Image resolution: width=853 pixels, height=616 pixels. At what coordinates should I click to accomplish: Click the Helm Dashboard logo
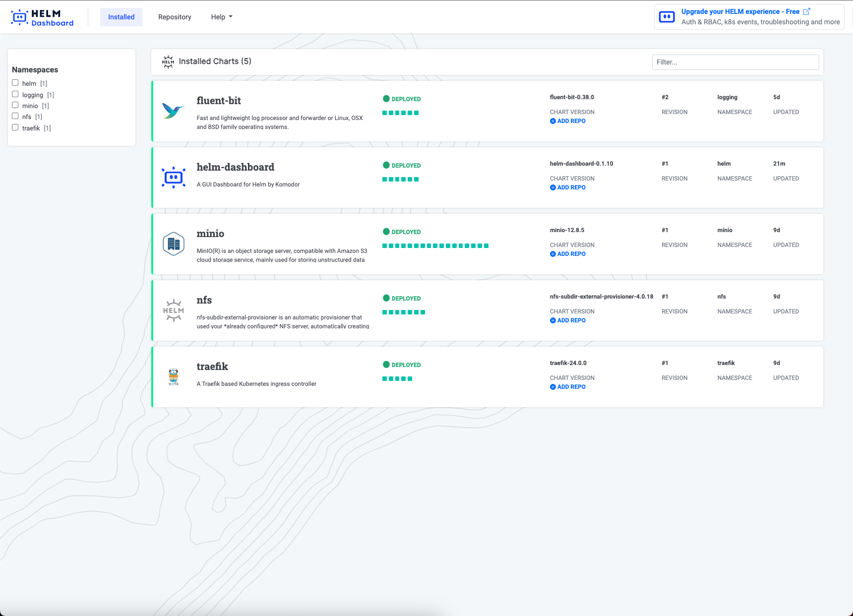point(42,17)
